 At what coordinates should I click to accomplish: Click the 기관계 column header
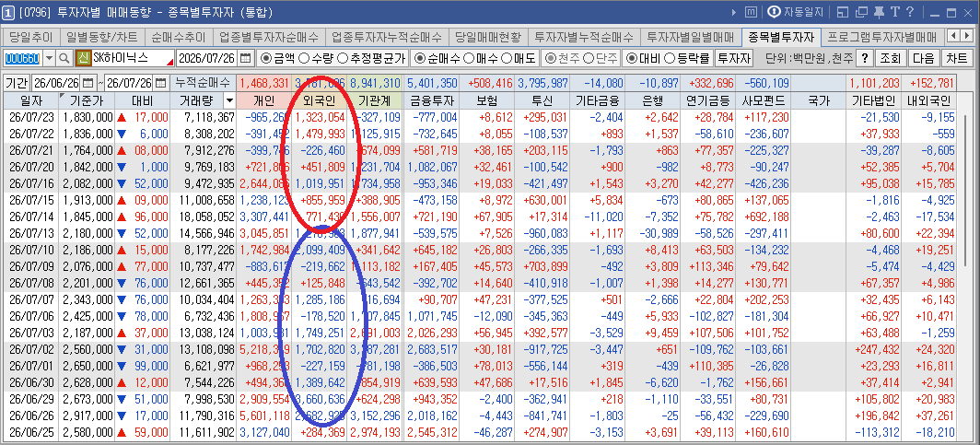pos(374,100)
